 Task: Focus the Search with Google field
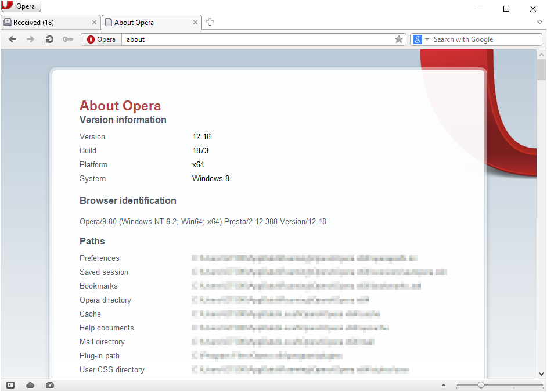(x=486, y=39)
